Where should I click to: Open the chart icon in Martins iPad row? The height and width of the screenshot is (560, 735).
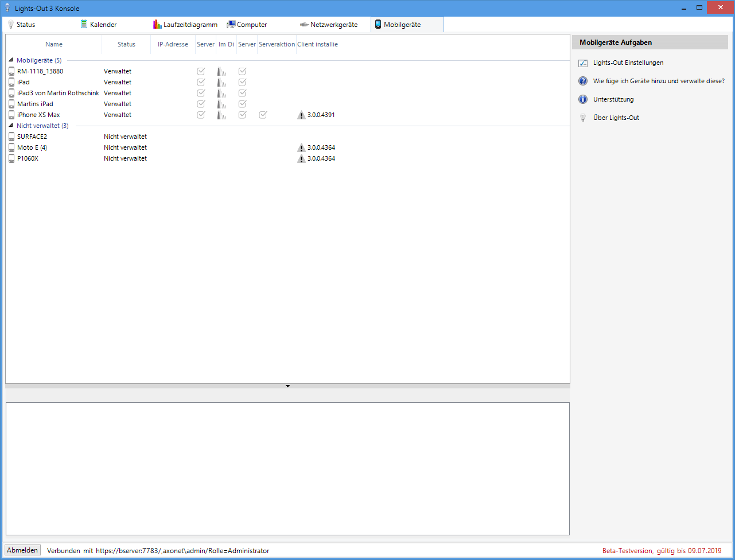[x=221, y=104]
